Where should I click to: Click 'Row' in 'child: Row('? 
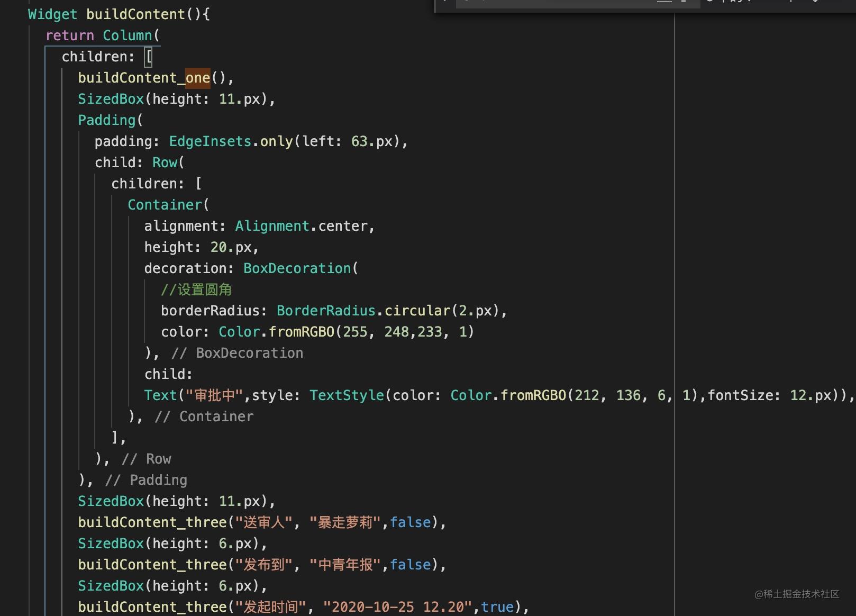click(x=165, y=162)
